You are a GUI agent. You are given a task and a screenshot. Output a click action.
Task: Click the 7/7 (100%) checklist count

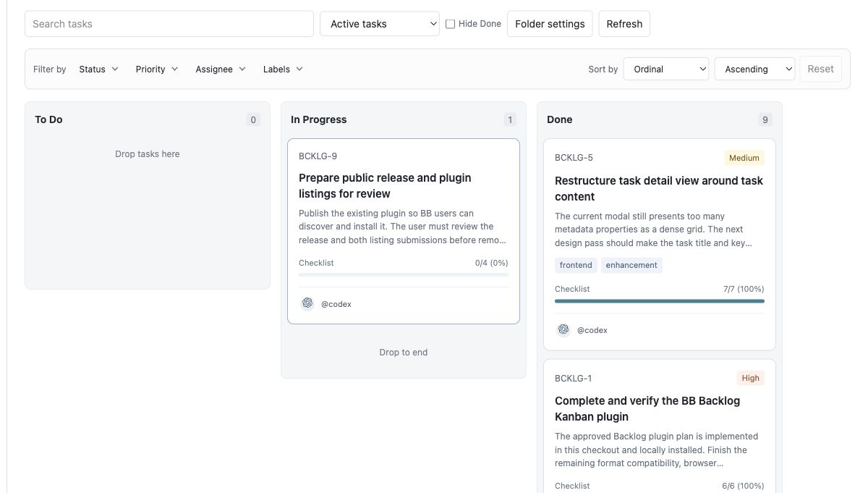click(744, 289)
